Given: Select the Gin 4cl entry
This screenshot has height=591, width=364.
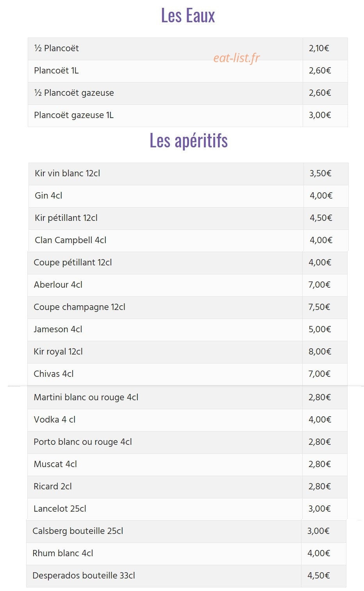Looking at the screenshot, I should [48, 195].
